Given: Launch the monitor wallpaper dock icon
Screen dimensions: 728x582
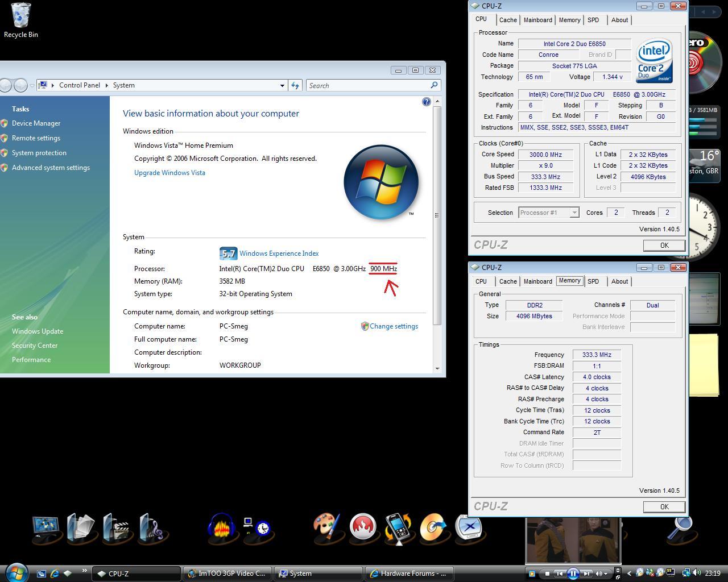Looking at the screenshot, I should (47, 529).
